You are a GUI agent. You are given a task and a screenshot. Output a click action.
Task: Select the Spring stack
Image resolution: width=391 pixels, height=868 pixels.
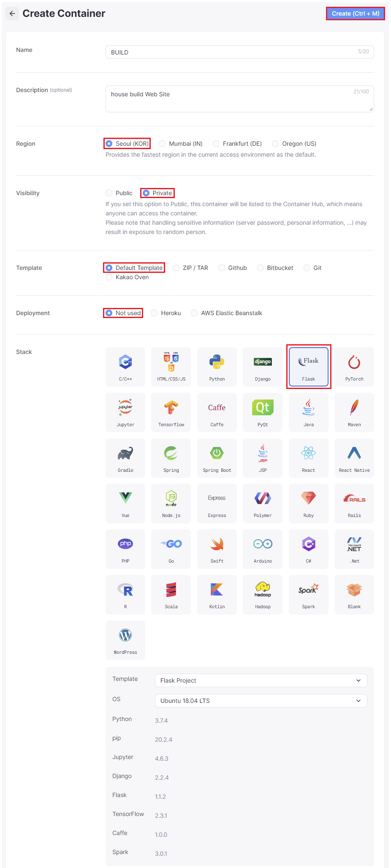click(x=171, y=458)
